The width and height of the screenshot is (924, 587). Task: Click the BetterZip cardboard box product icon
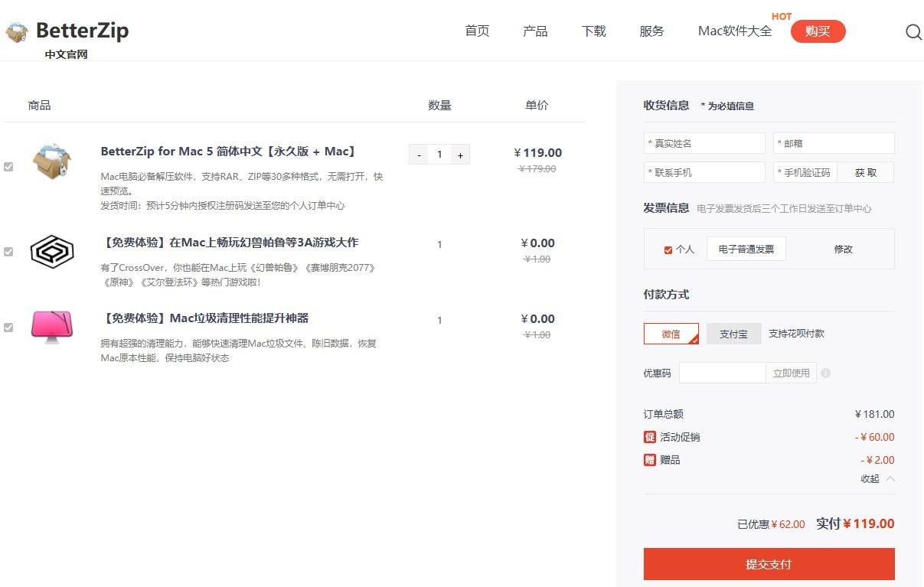[52, 161]
